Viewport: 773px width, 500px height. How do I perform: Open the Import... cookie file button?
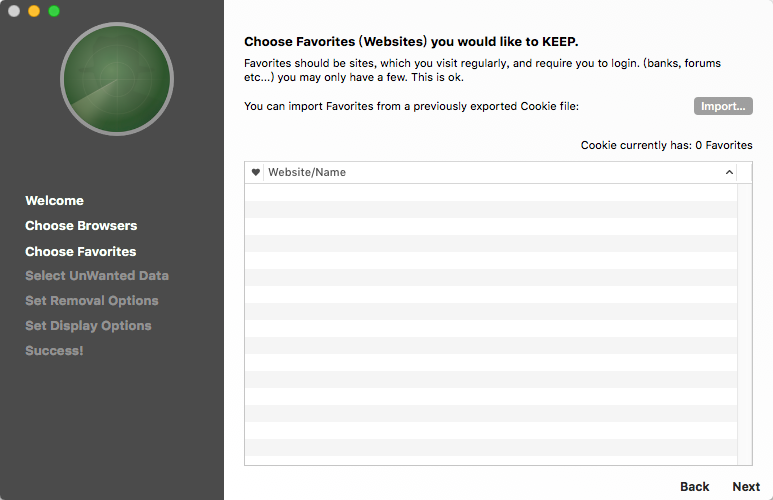click(x=723, y=106)
